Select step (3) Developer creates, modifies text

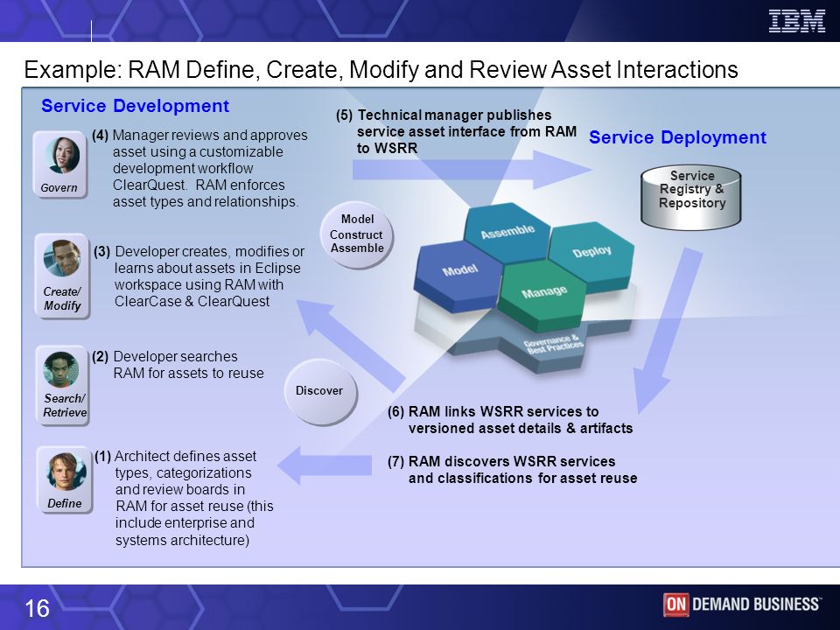pyautogui.click(x=199, y=276)
